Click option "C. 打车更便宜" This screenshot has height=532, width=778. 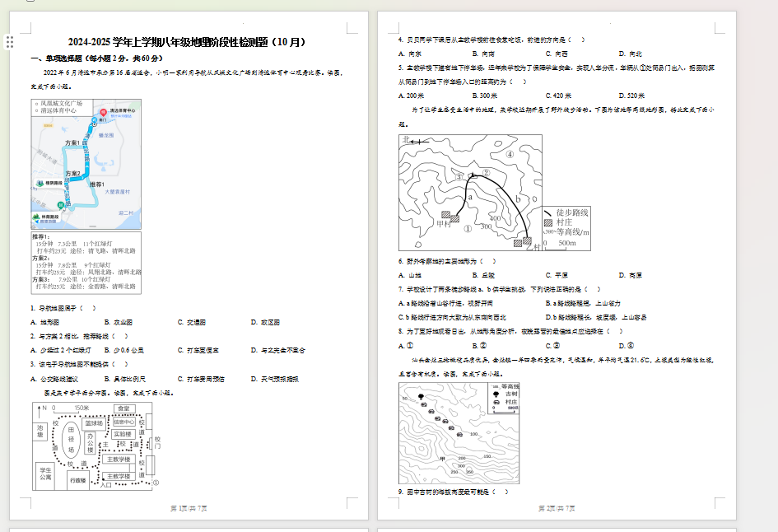[198, 350]
